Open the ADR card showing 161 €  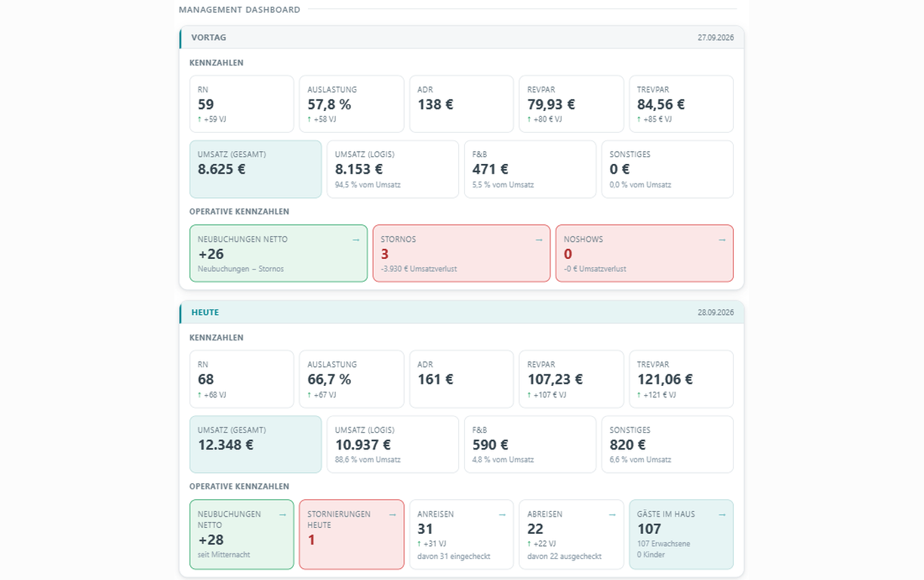[461, 379]
